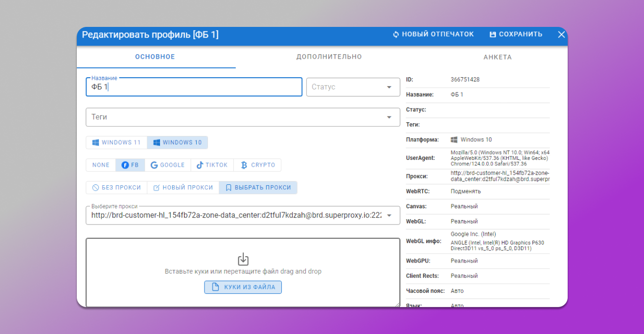Image resolution: width=644 pixels, height=334 pixels.
Task: Select NONE as profile type
Action: point(101,165)
